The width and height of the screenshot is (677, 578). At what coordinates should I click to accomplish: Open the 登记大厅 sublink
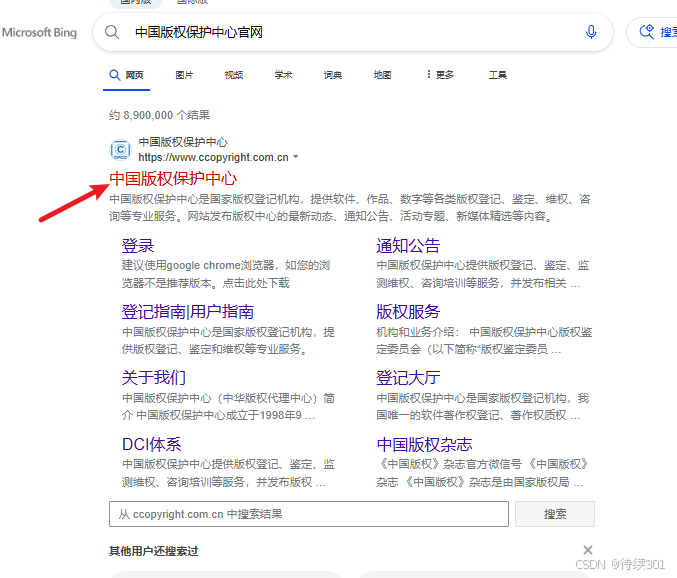(408, 378)
